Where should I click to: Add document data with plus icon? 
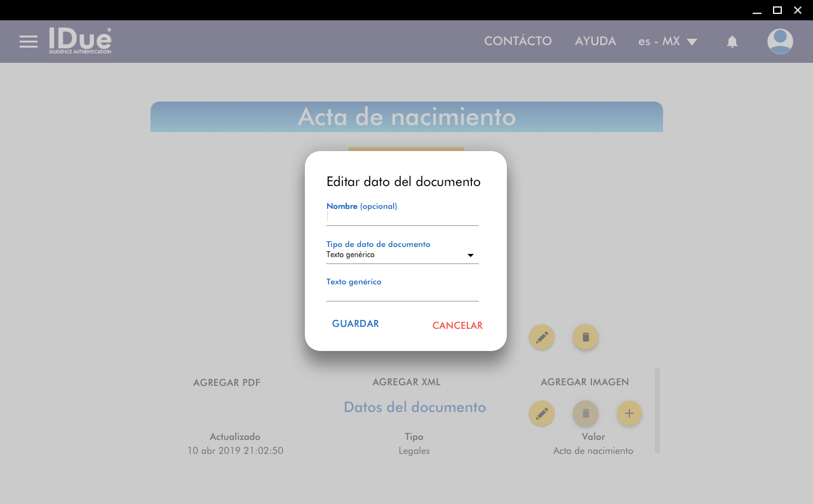point(629,413)
